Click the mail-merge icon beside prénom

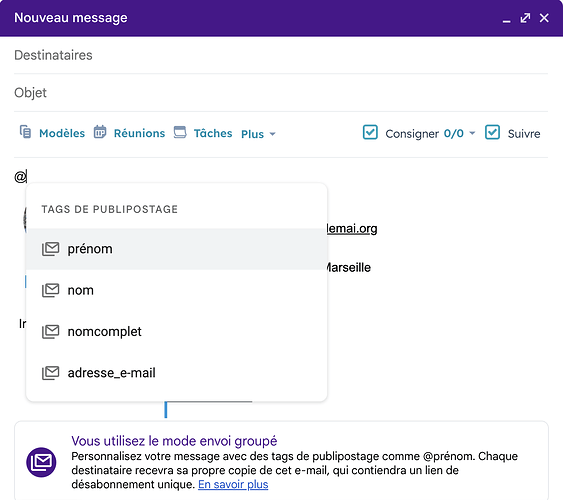click(x=51, y=249)
